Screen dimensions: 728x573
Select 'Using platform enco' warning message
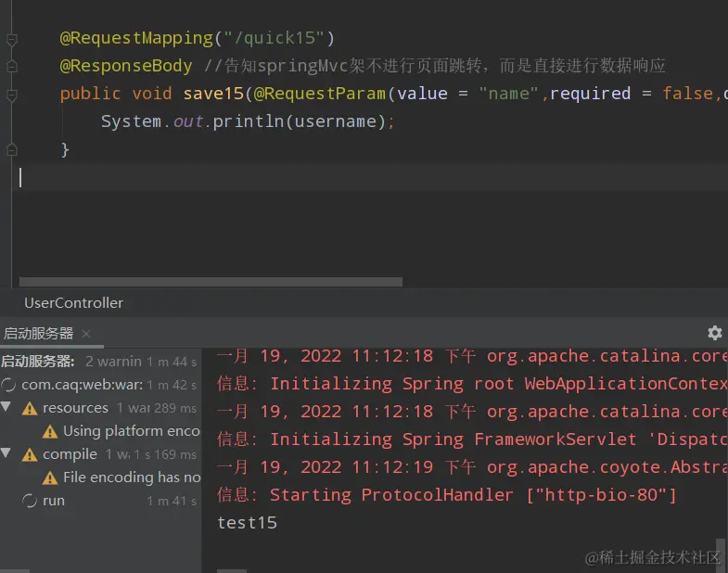pyautogui.click(x=132, y=431)
